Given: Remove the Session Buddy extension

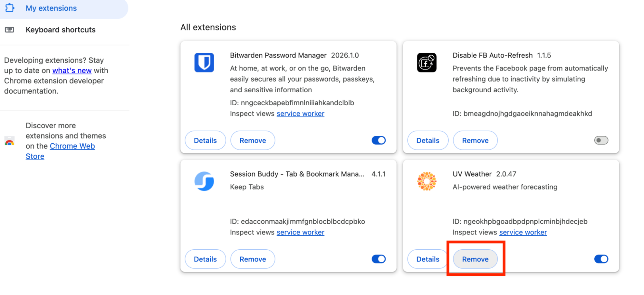Looking at the screenshot, I should click(253, 259).
